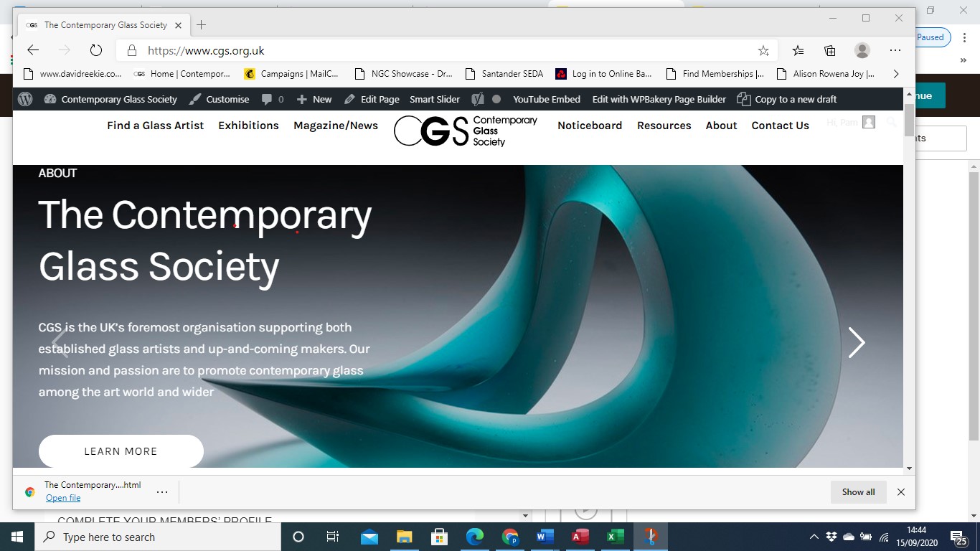Image resolution: width=980 pixels, height=551 pixels.
Task: Open Contact Us nav item
Action: (780, 126)
